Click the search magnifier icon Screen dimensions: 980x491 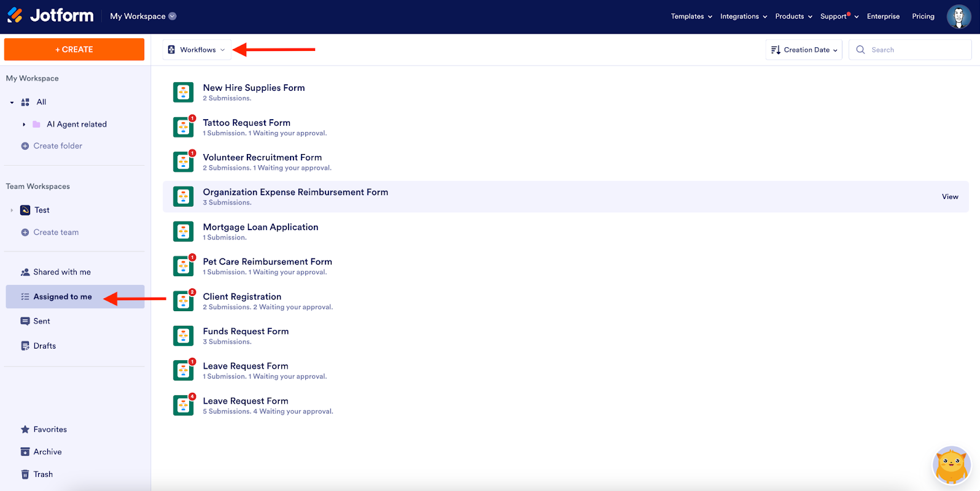click(860, 50)
